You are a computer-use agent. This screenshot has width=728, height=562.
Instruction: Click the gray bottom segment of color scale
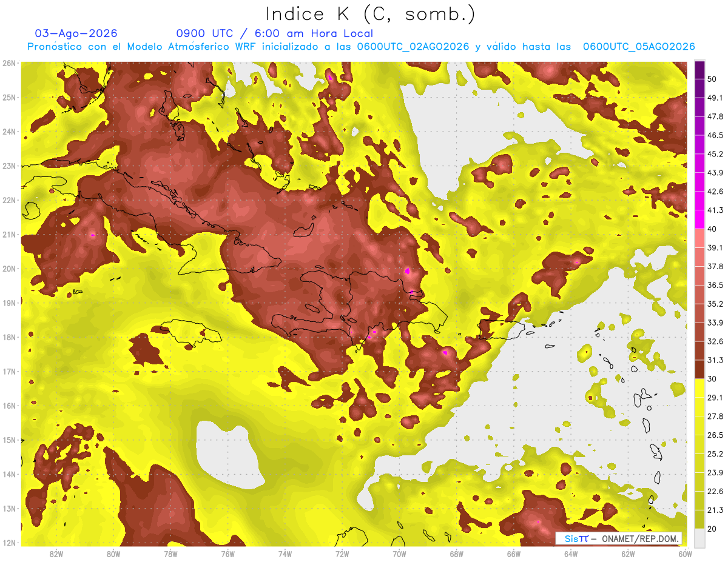(700, 538)
